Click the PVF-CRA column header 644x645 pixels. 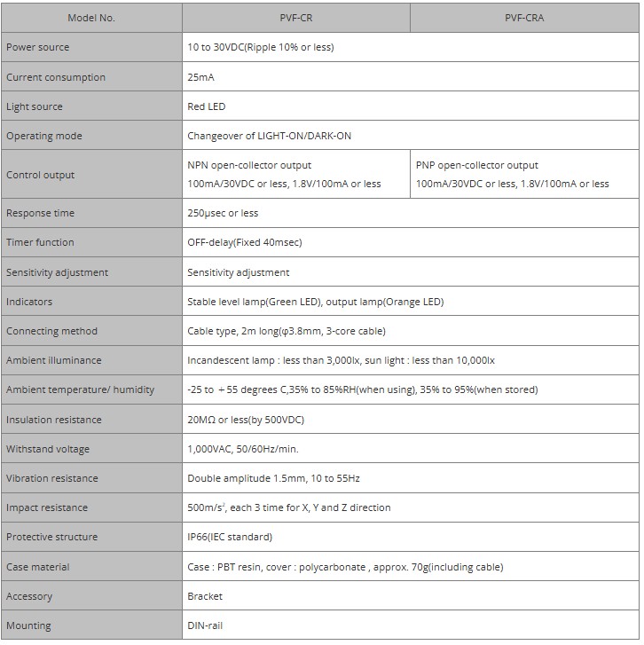pos(523,18)
